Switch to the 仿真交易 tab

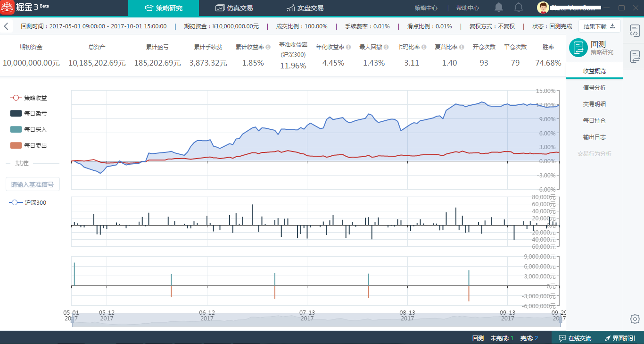(234, 8)
